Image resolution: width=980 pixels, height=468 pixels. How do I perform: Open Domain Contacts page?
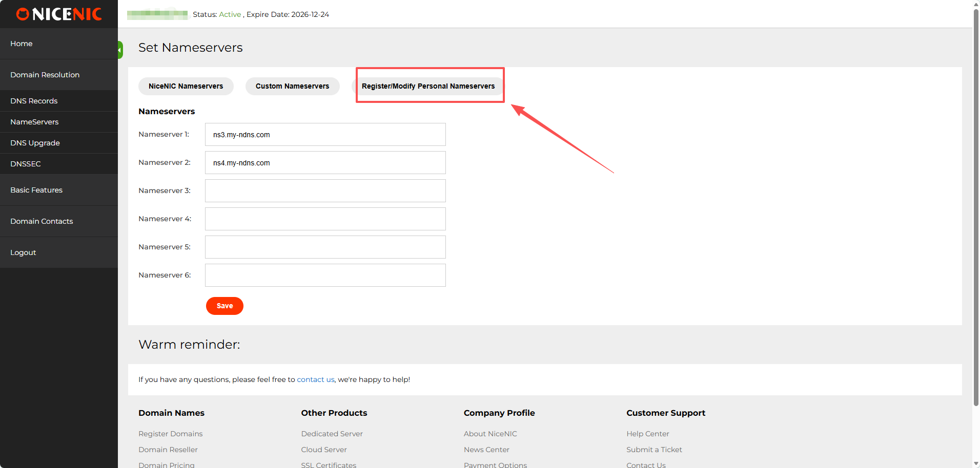(42, 221)
